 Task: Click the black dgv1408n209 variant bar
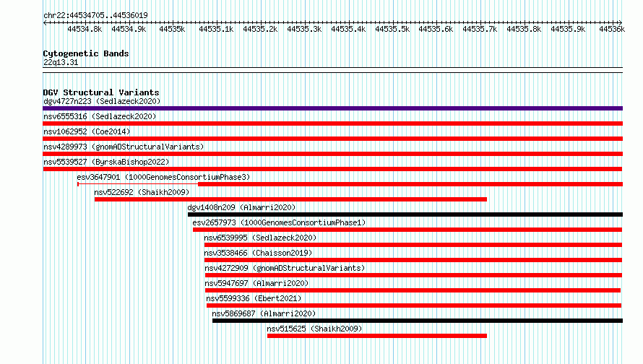point(405,214)
